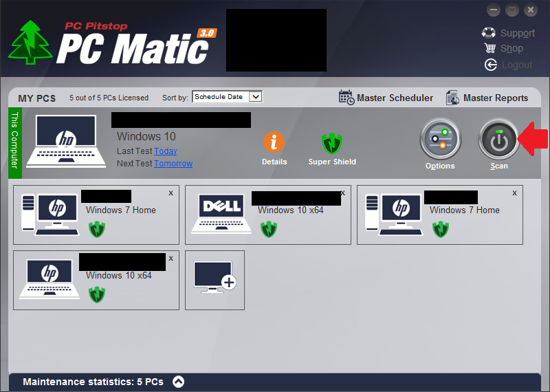The image size is (550, 392).
Task: Select the Dell laptop thumbnail
Action: [220, 214]
